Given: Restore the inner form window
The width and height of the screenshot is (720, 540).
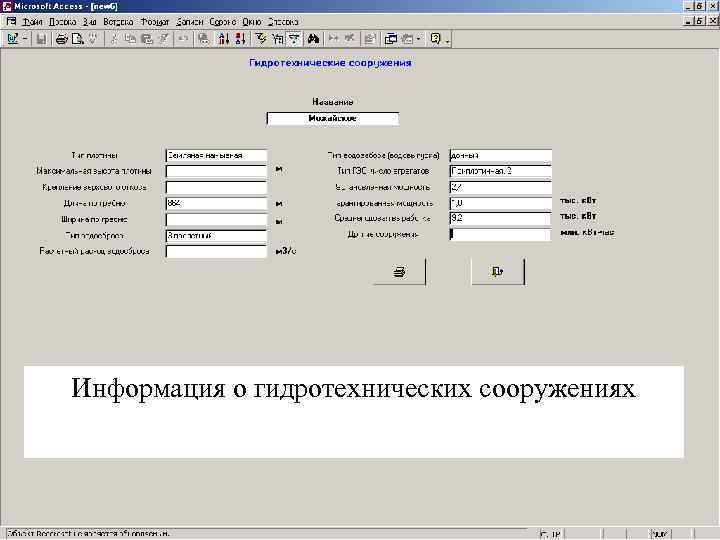Looking at the screenshot, I should tap(699, 21).
